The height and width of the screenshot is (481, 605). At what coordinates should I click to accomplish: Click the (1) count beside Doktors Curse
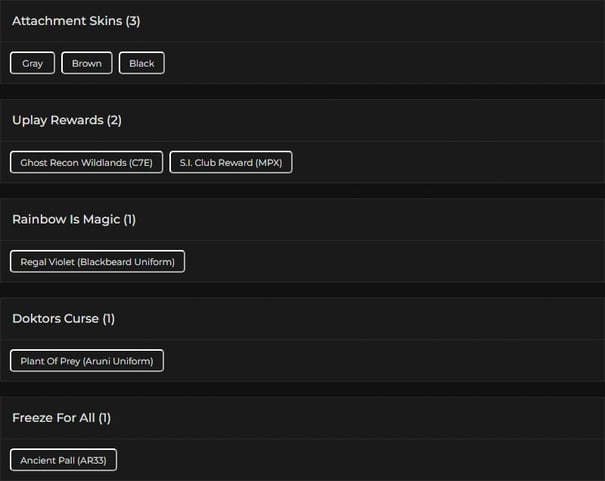click(109, 318)
